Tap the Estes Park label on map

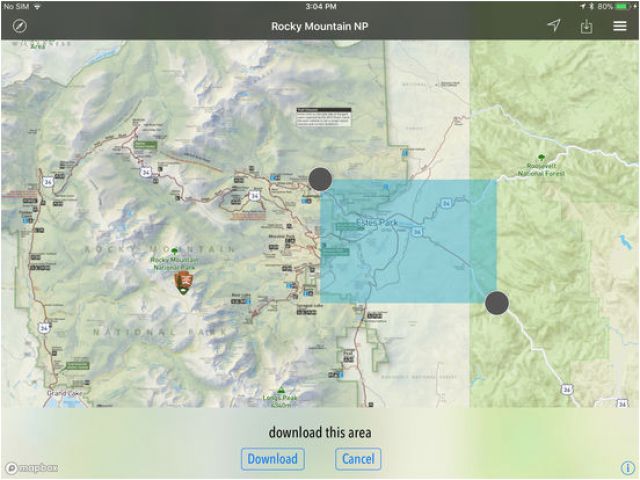[x=377, y=222]
